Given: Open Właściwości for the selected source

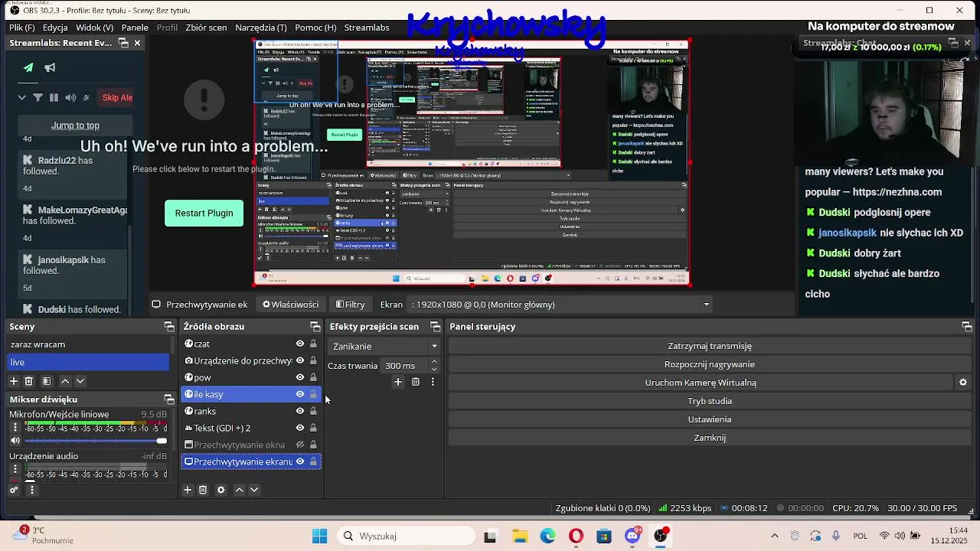Looking at the screenshot, I should point(290,305).
